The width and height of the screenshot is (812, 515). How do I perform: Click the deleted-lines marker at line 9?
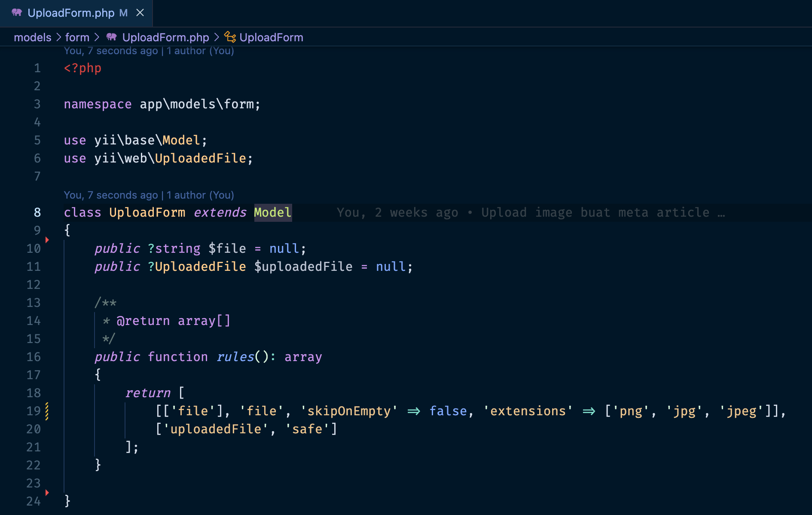[x=47, y=240]
